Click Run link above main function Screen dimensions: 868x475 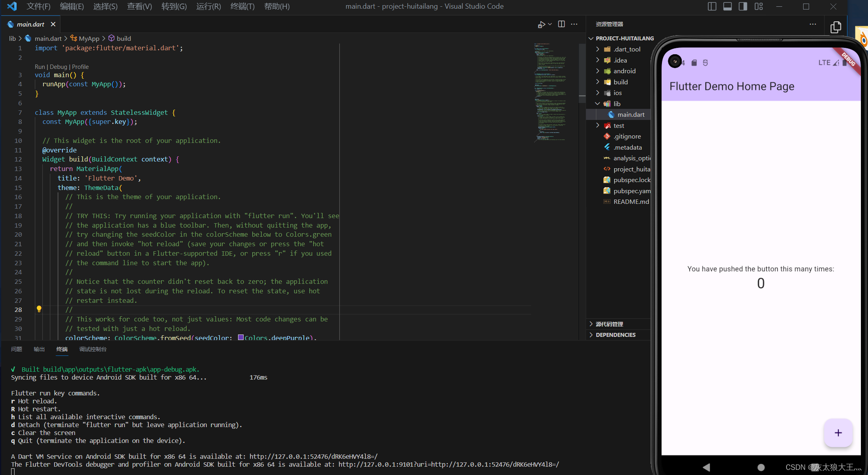39,66
